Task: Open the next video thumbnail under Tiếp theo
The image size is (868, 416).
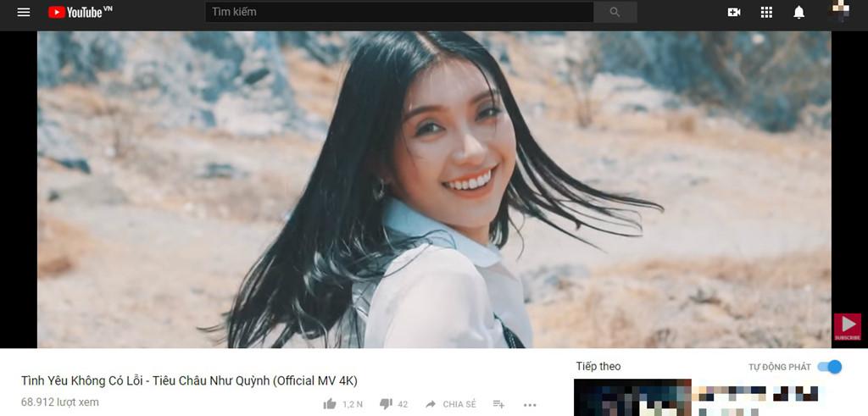Action: coord(632,398)
